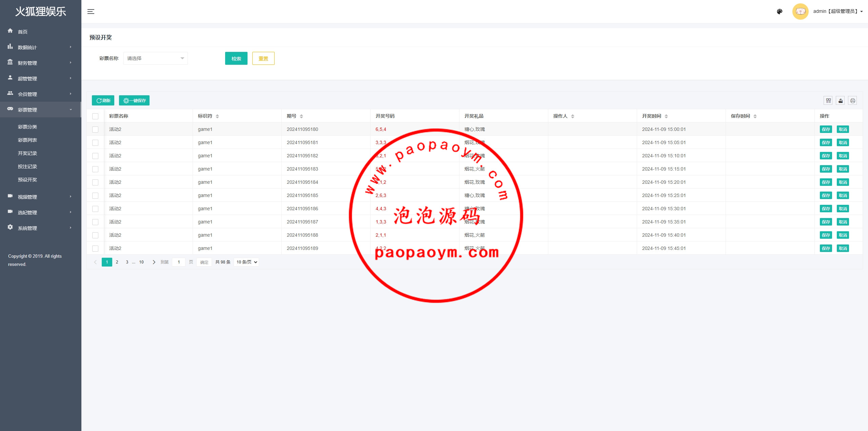868x431 pixels.
Task: Expand the 财务管理 menu arrow
Action: tap(71, 63)
